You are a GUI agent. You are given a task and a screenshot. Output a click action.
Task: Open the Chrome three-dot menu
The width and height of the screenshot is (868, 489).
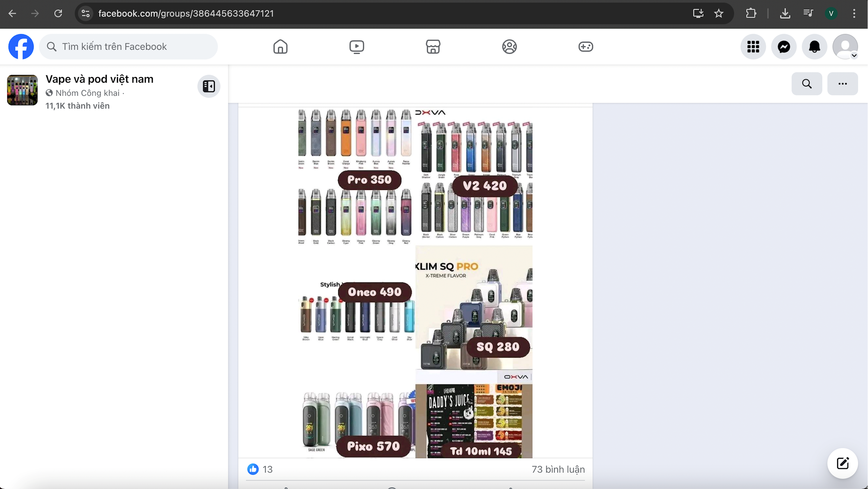[854, 14]
